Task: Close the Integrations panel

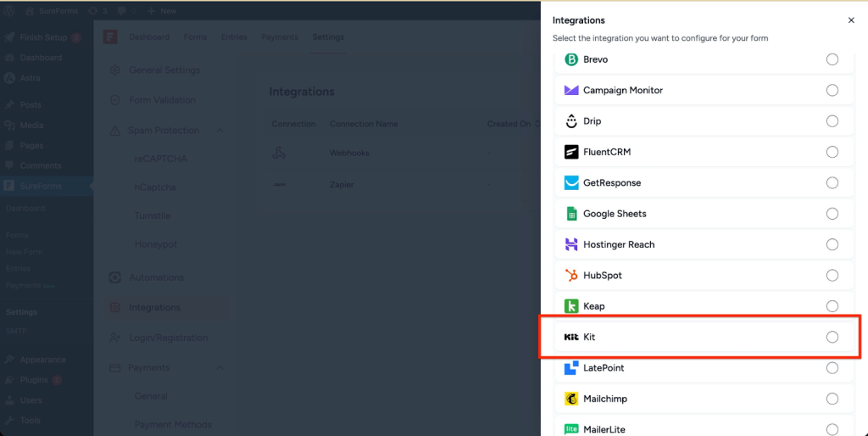Action: point(851,20)
